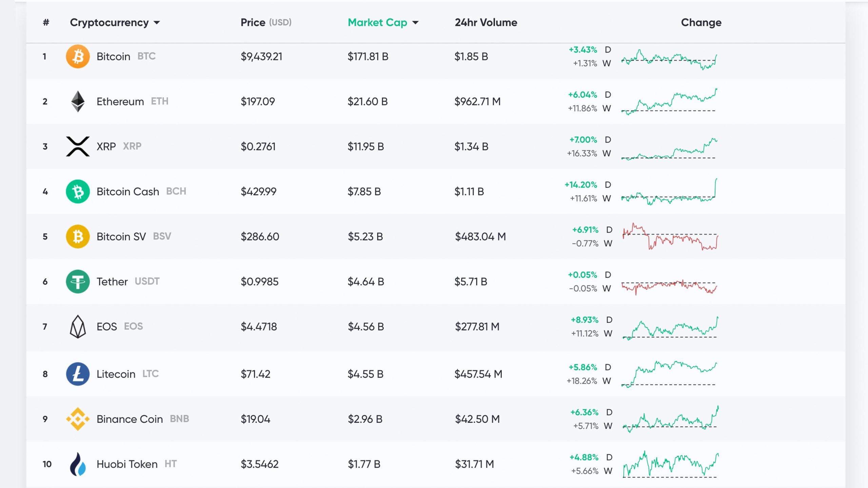This screenshot has width=868, height=488.
Task: Click the EOS logo icon
Action: (x=78, y=327)
